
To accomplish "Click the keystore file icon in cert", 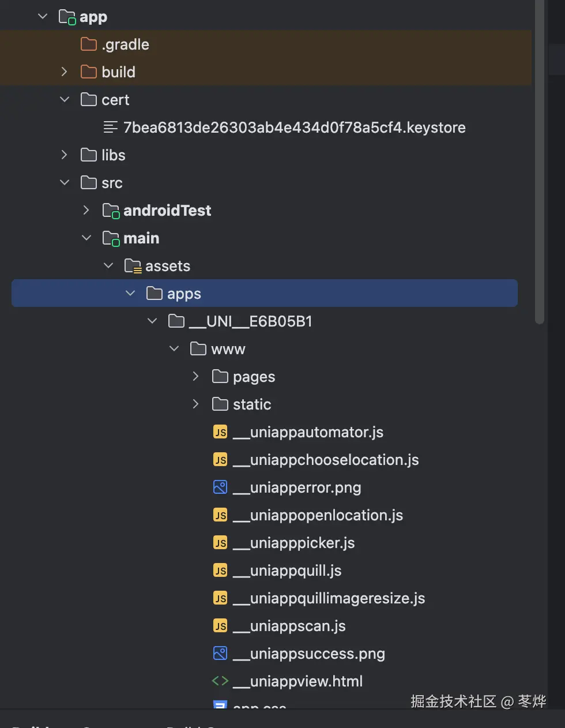I will tap(110, 127).
